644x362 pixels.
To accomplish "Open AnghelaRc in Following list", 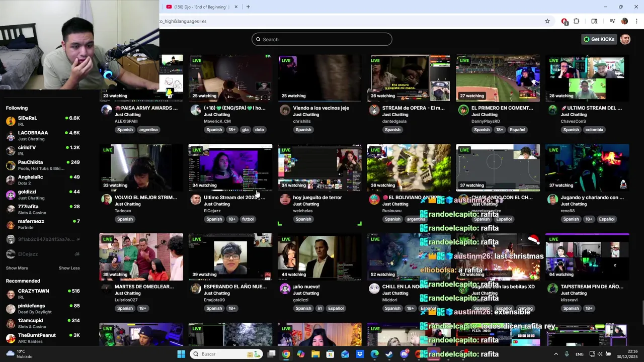I will point(43,180).
